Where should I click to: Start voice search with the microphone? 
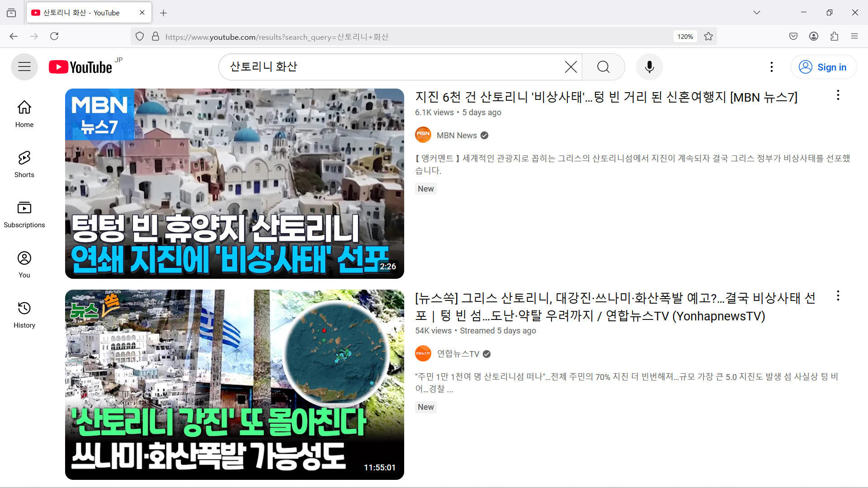(x=649, y=67)
